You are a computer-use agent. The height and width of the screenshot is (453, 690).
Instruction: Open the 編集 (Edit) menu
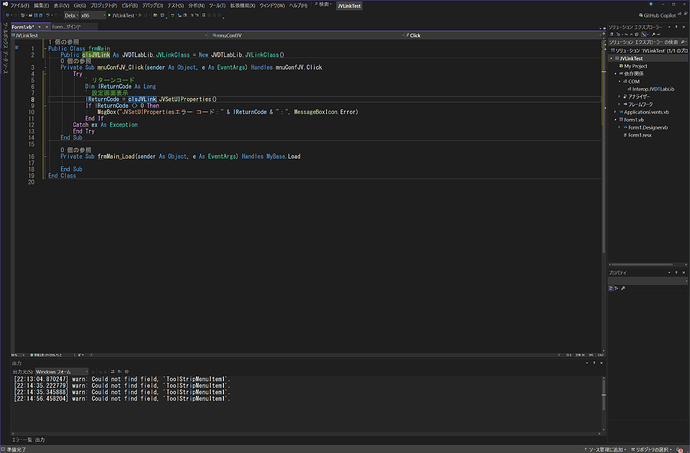click(41, 6)
